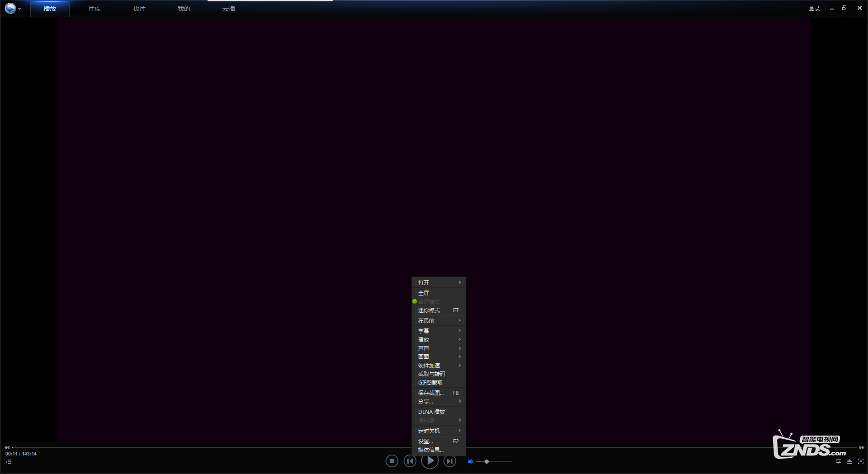Screen dimensions: 868x474
Task: Expand the 字幕 submenu
Action: (x=439, y=331)
